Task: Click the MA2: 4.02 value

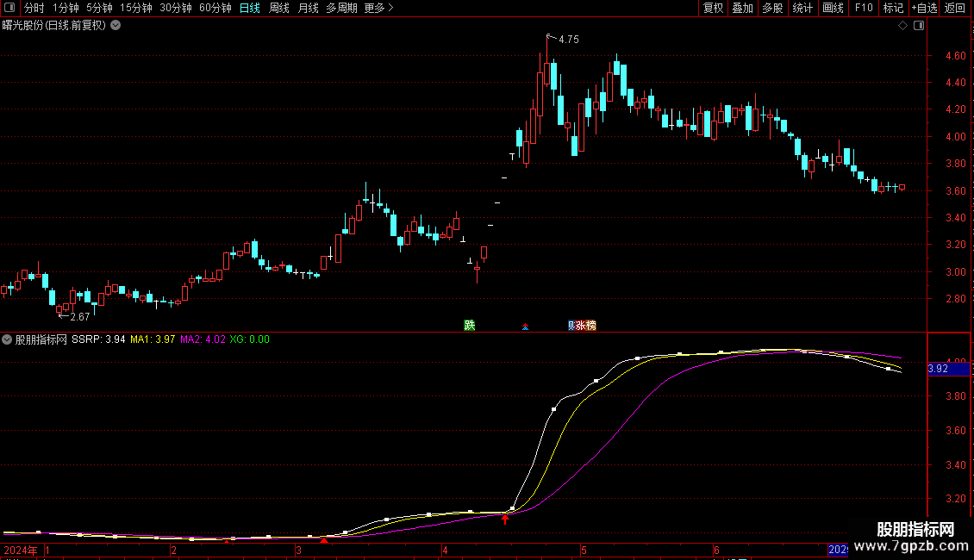Action: (203, 339)
